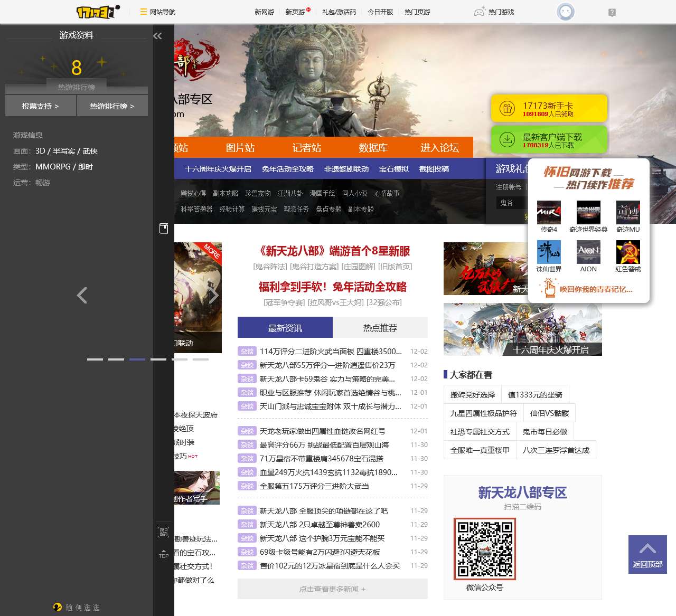
Task: Click the TOP arrow icon in sidebar strip
Action: tap(164, 553)
